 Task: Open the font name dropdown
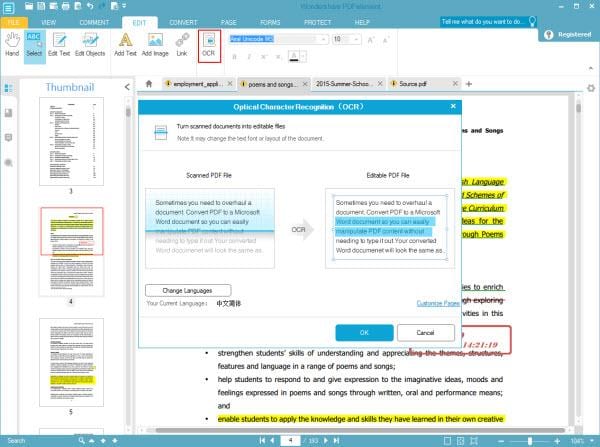coord(324,39)
